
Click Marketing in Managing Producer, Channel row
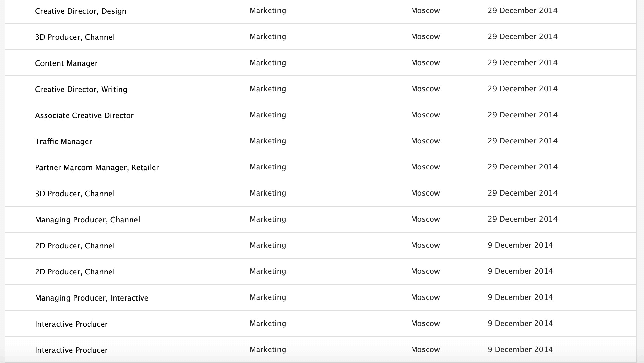pos(268,219)
